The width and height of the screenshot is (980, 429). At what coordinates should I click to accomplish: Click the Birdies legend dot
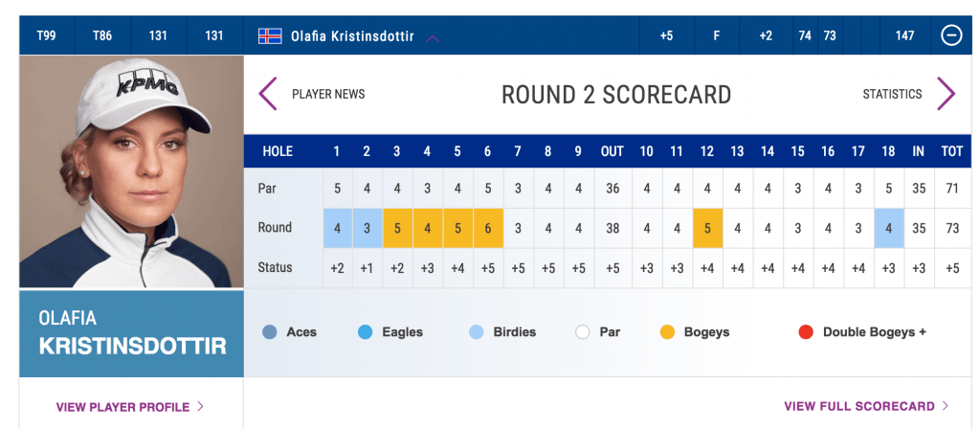pos(477,332)
